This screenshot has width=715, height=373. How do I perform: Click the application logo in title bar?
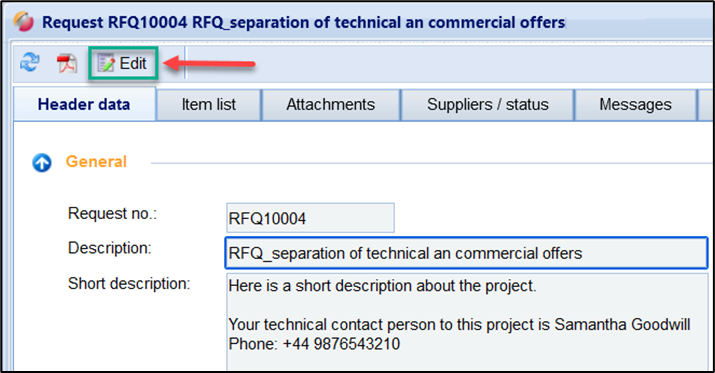point(23,21)
